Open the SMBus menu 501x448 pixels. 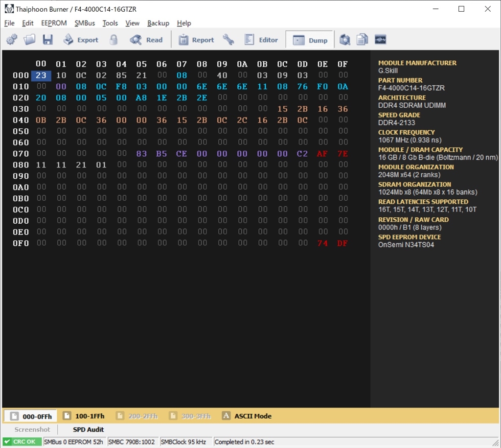pyautogui.click(x=85, y=23)
